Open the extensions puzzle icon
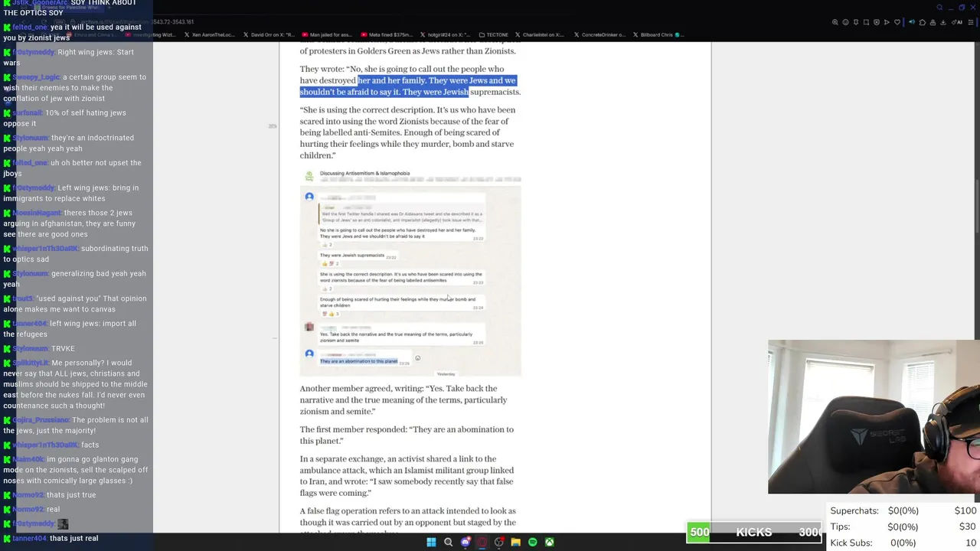 click(x=921, y=22)
